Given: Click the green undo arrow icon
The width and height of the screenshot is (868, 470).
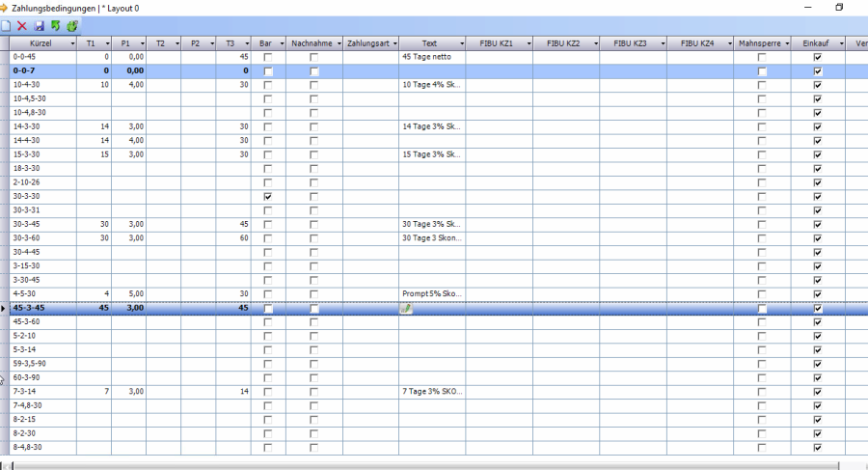Looking at the screenshot, I should coord(55,26).
